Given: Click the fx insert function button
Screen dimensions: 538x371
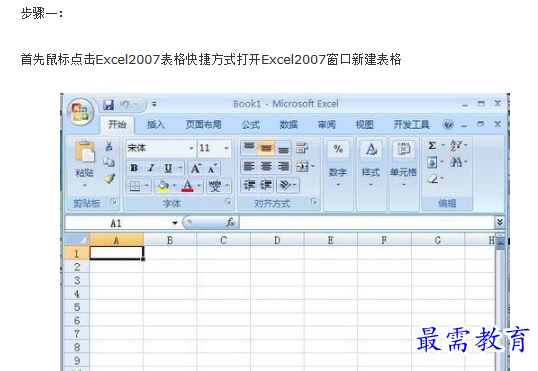Looking at the screenshot, I should [231, 223].
